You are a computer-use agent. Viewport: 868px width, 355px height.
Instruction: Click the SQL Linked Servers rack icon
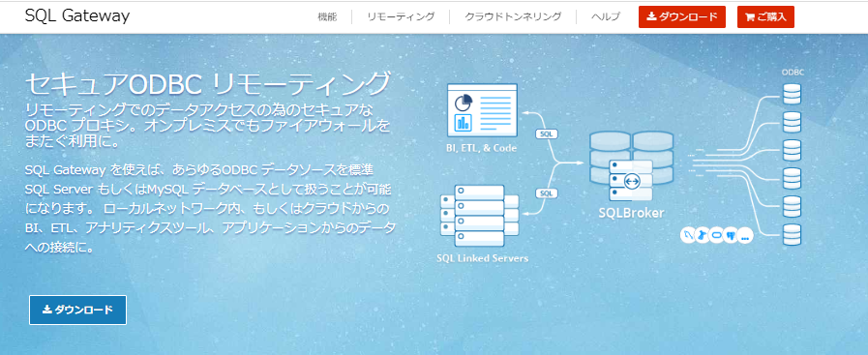click(x=479, y=216)
